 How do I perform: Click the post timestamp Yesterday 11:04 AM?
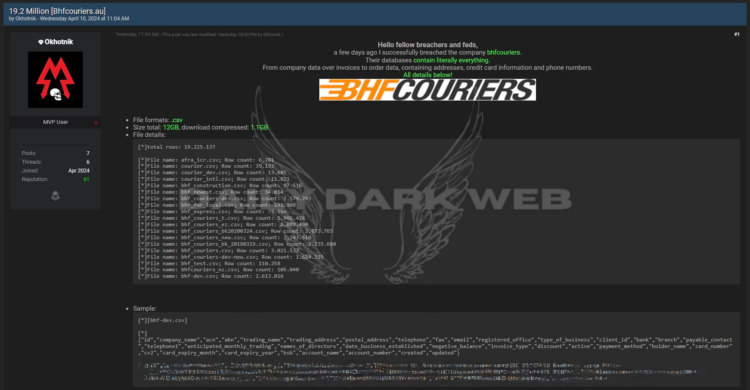tap(137, 34)
